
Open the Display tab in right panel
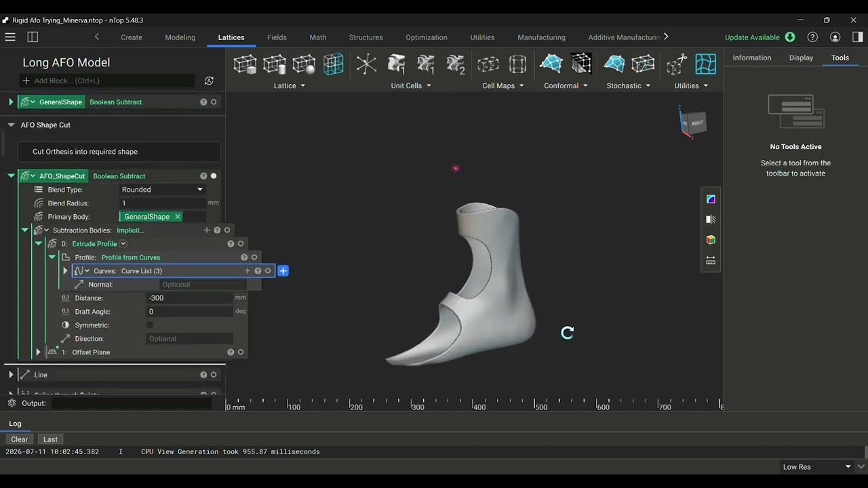[x=801, y=58]
